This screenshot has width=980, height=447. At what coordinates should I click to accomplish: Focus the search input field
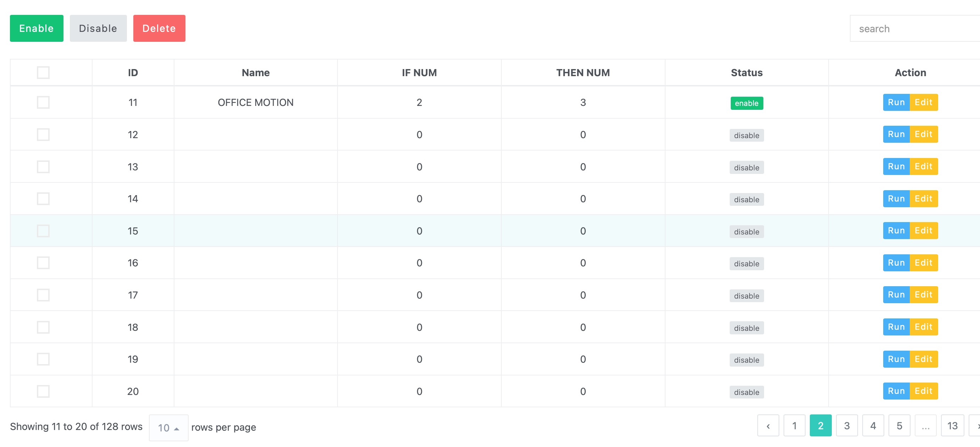913,28
